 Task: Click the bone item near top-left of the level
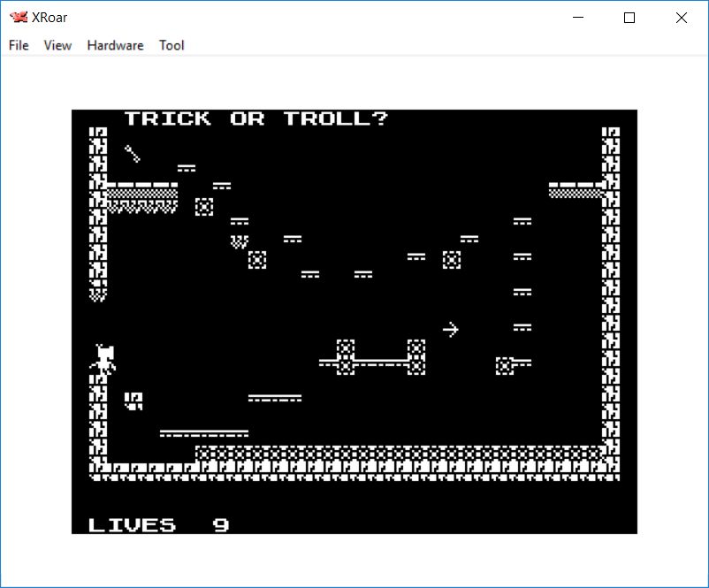click(x=133, y=154)
